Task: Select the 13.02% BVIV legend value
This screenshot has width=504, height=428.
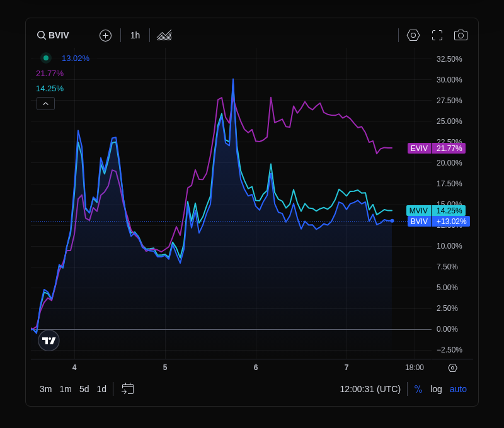Action: [76, 59]
